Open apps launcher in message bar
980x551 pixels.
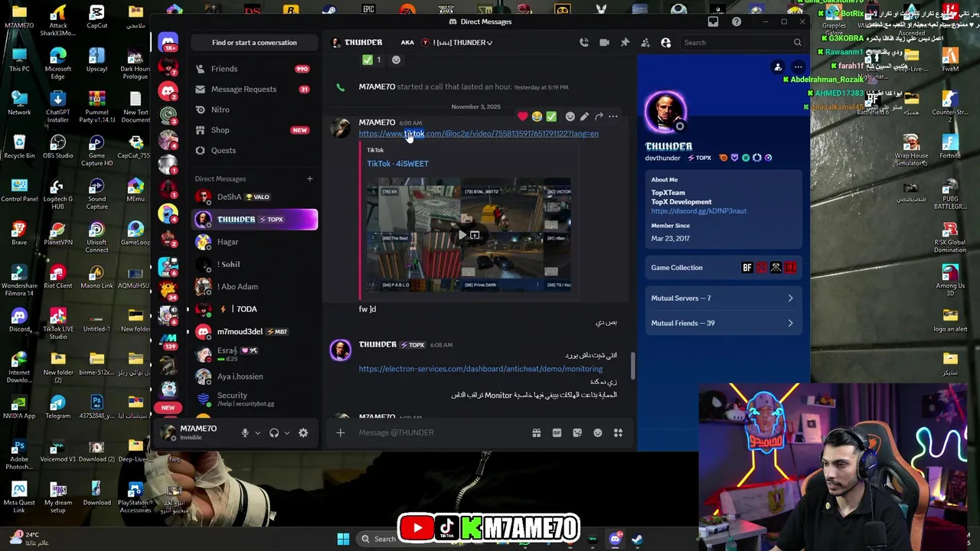click(618, 432)
